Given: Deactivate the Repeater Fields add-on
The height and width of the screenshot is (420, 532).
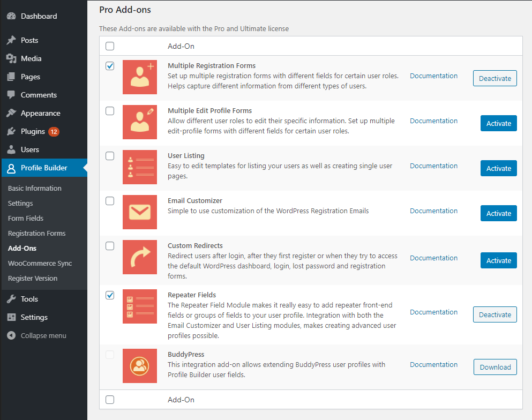Looking at the screenshot, I should [x=494, y=314].
